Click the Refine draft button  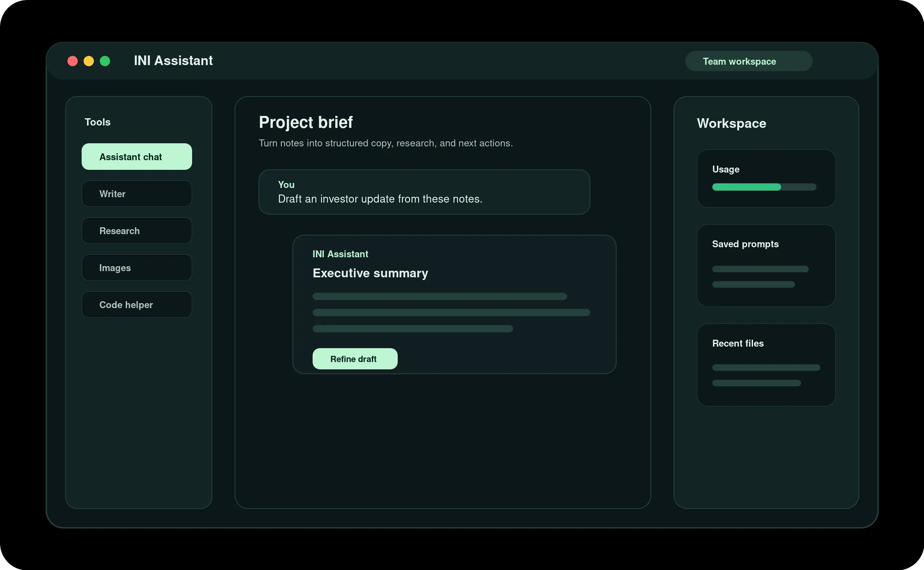pyautogui.click(x=355, y=359)
